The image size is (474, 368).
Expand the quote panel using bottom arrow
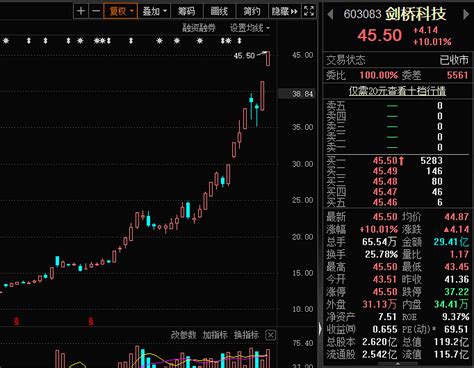click(x=397, y=365)
